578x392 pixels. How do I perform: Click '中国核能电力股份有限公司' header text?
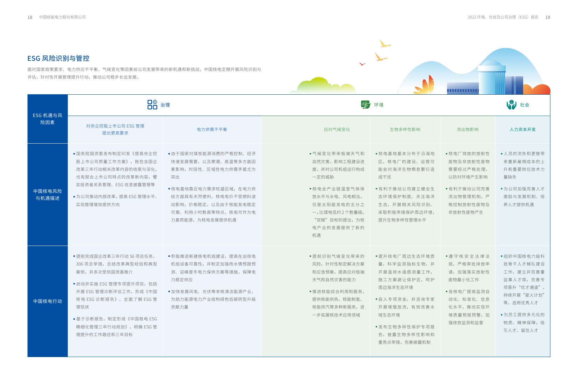click(x=62, y=17)
